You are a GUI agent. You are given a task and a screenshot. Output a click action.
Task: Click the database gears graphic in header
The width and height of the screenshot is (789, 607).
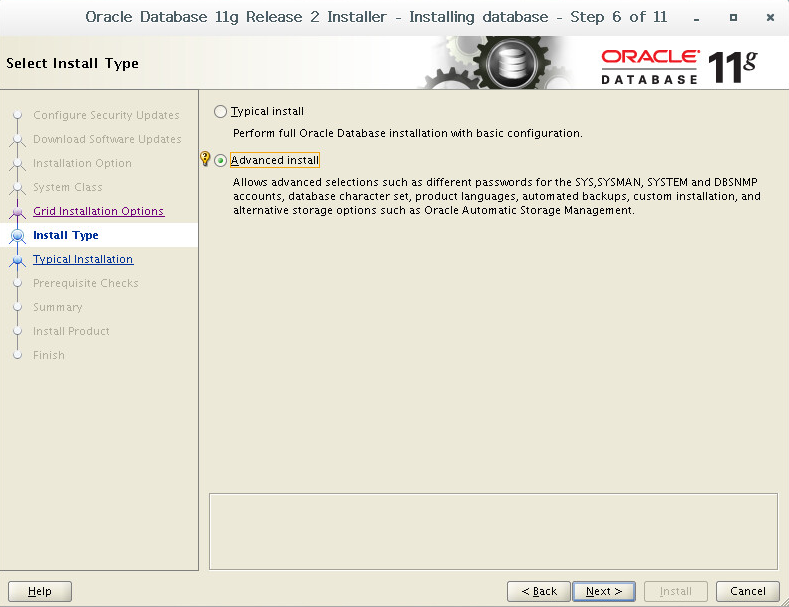[498, 63]
